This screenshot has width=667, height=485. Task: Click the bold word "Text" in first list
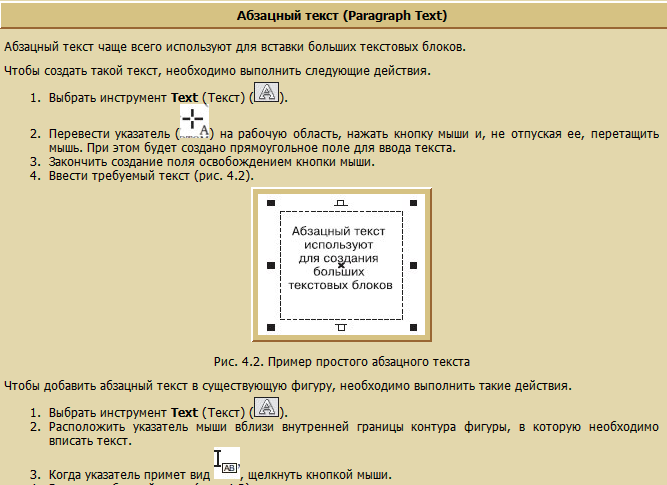(x=185, y=97)
